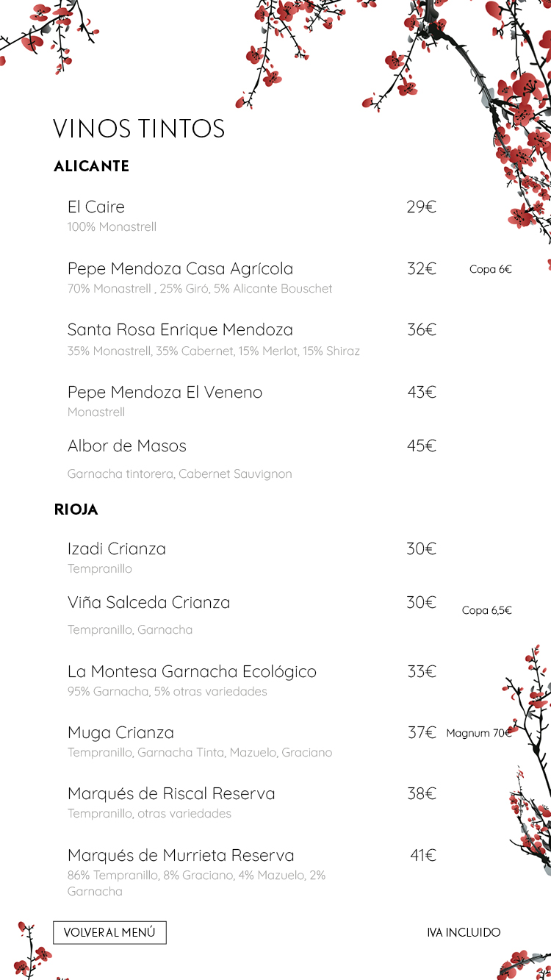Click Pepe Mendoza Casa Agrícola wine name
The width and height of the screenshot is (551, 980).
tap(180, 269)
